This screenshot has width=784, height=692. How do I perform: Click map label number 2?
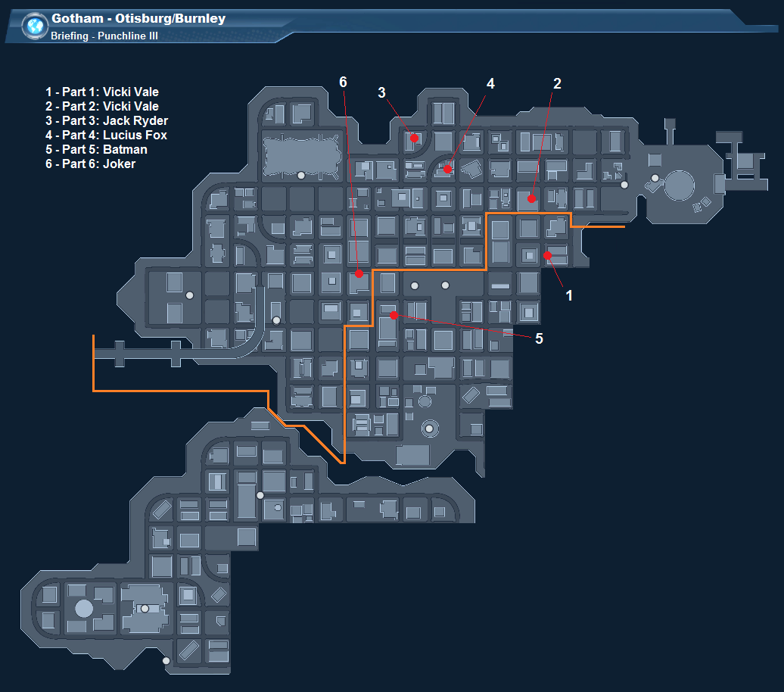(x=557, y=83)
